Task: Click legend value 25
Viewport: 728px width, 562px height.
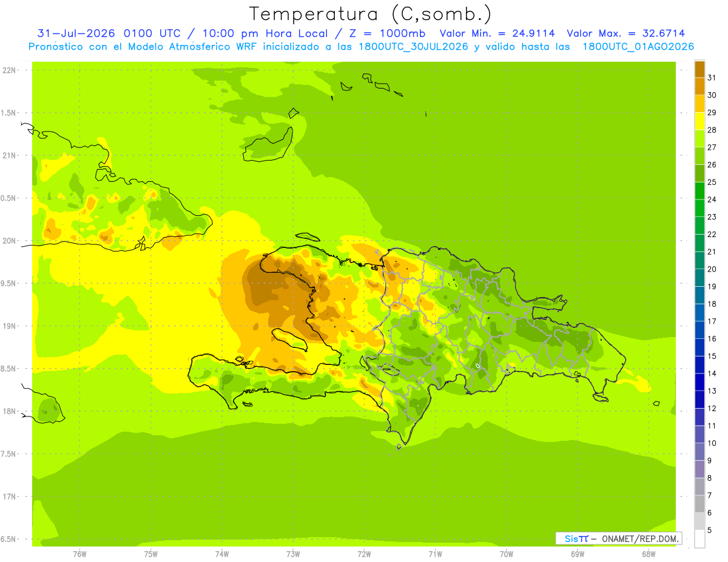Action: click(712, 182)
